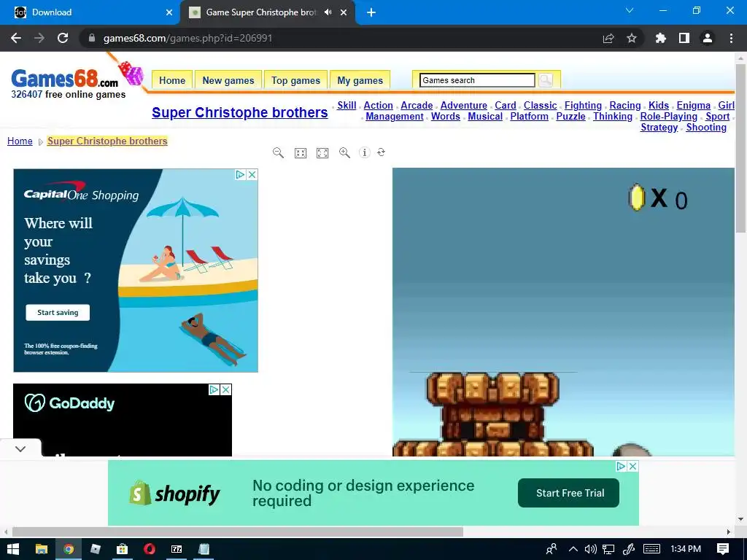Screen dimensions: 747x560
Task: Open the Fighting category link
Action: click(583, 105)
